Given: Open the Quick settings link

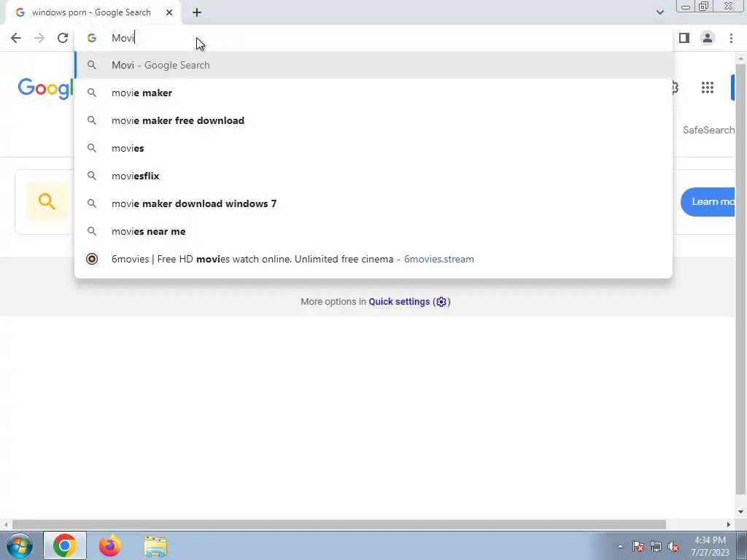Looking at the screenshot, I should 399,302.
